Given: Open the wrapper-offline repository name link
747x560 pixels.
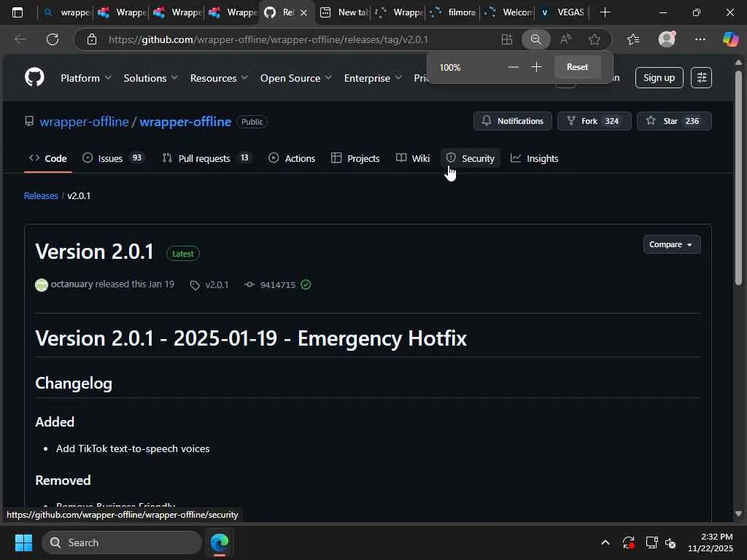Looking at the screenshot, I should 185,122.
